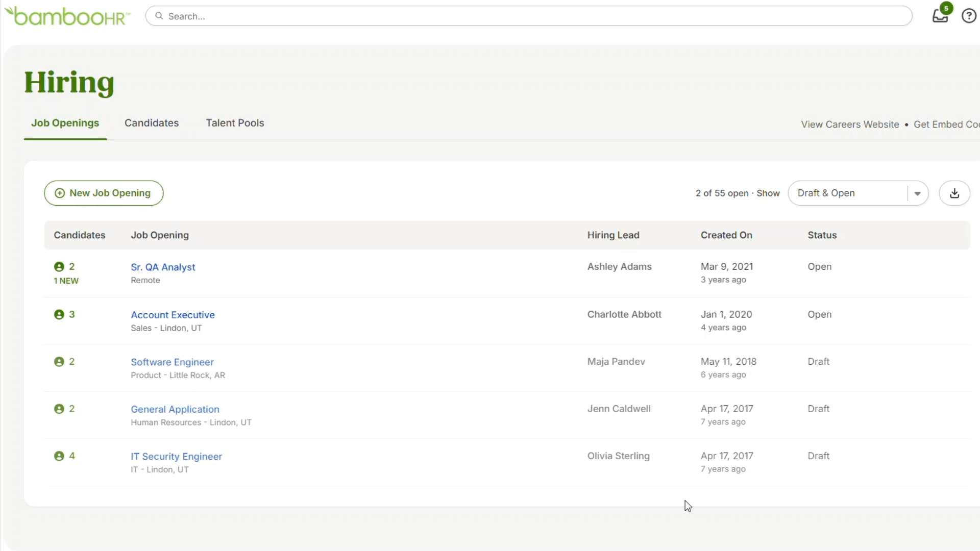
Task: Switch to the Candidates tab
Action: pos(152,123)
